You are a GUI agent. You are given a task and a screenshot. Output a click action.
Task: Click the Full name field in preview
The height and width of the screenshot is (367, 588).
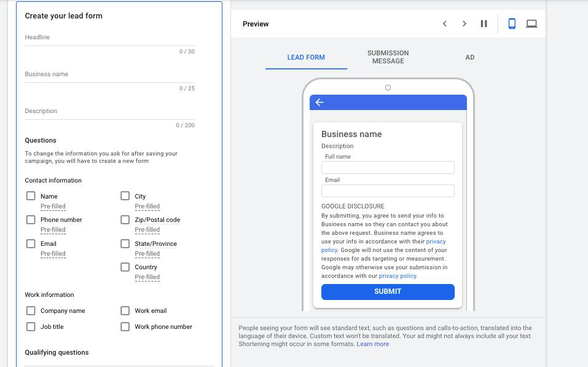click(x=388, y=167)
